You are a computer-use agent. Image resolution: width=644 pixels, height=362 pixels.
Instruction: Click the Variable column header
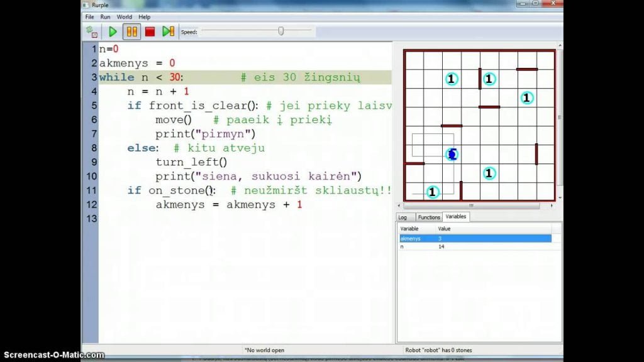tap(416, 229)
